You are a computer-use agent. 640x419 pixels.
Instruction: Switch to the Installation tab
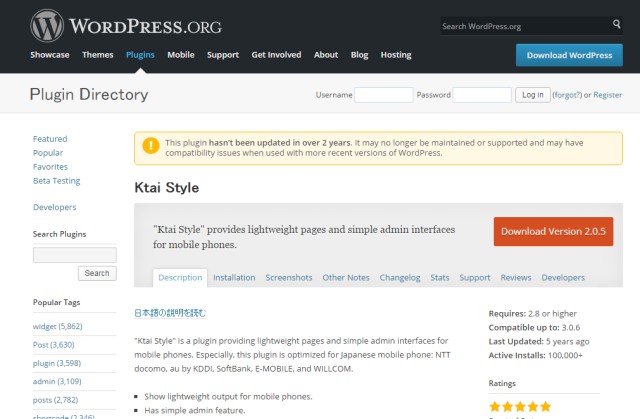click(x=234, y=277)
